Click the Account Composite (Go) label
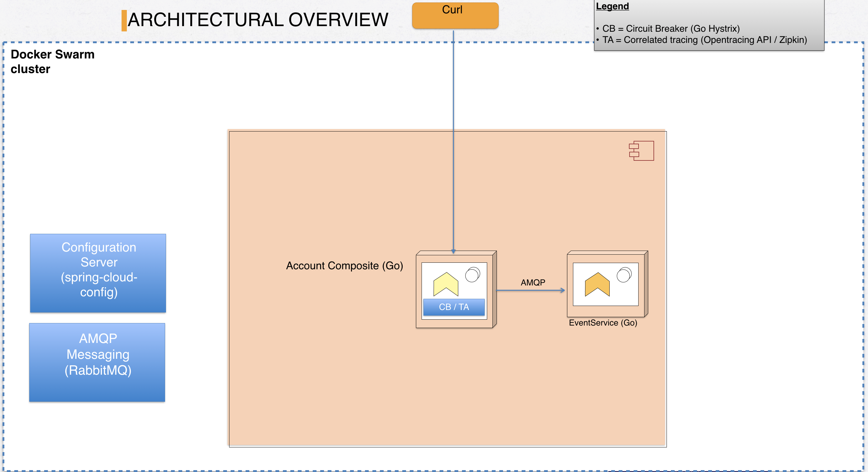This screenshot has height=472, width=868. tap(344, 266)
